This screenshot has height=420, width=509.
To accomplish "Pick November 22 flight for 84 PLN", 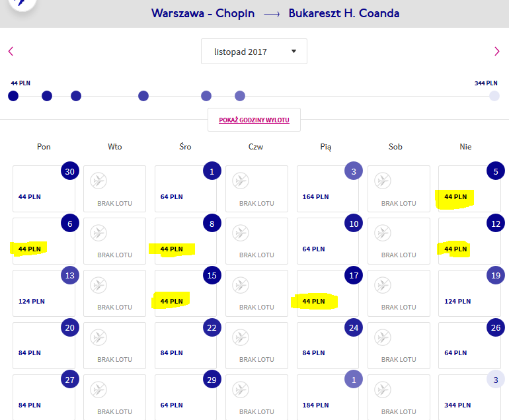I will coord(186,346).
